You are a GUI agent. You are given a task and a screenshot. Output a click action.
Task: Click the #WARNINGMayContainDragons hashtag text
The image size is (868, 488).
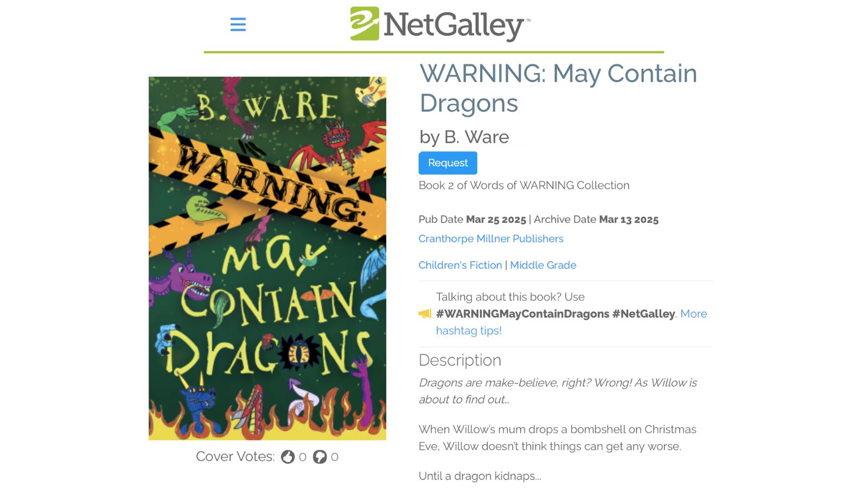[522, 314]
